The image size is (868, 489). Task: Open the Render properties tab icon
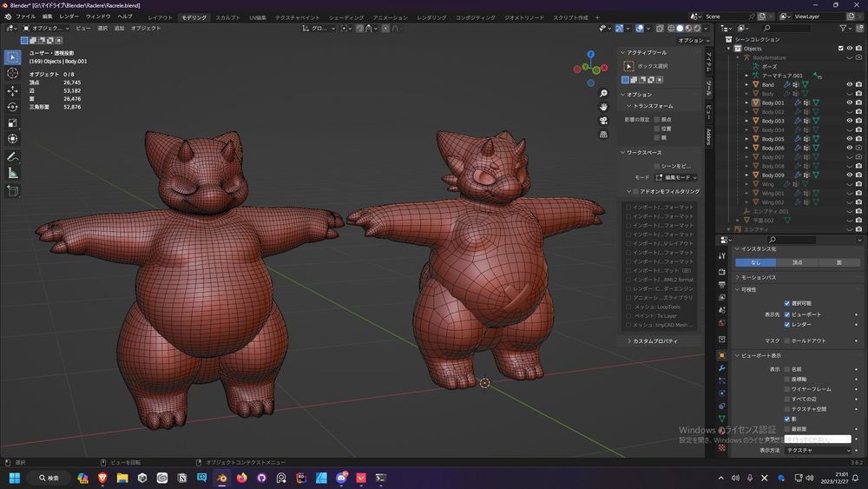[722, 272]
